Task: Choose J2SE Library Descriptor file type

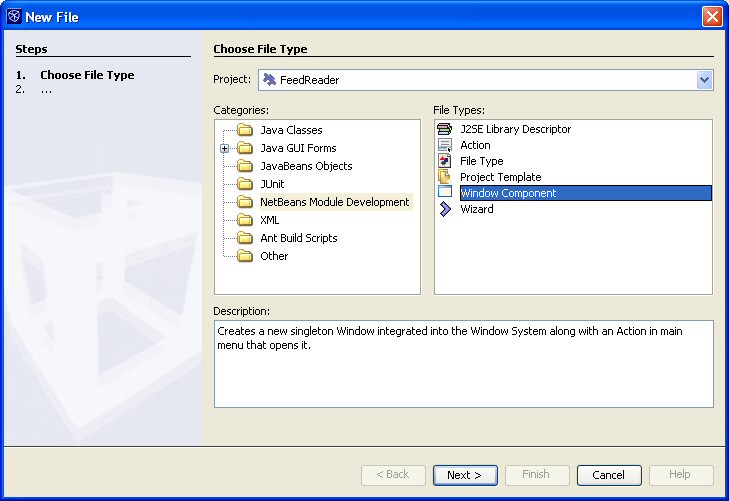Action: pos(515,129)
